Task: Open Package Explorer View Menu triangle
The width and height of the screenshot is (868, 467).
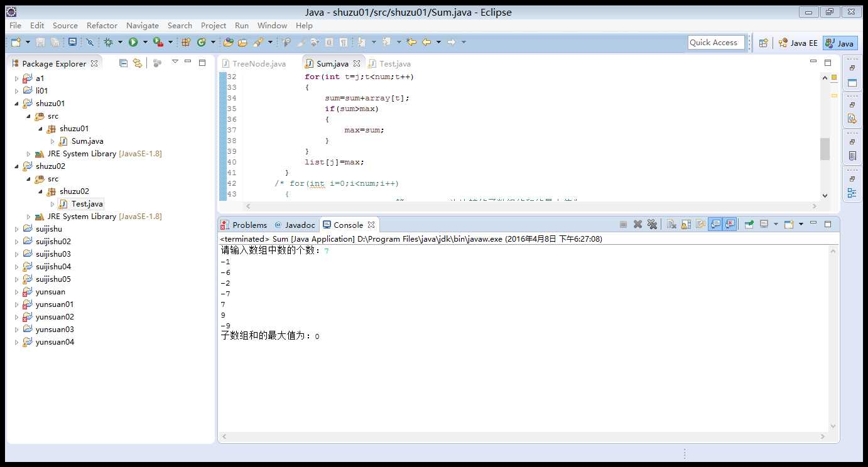Action: click(175, 62)
